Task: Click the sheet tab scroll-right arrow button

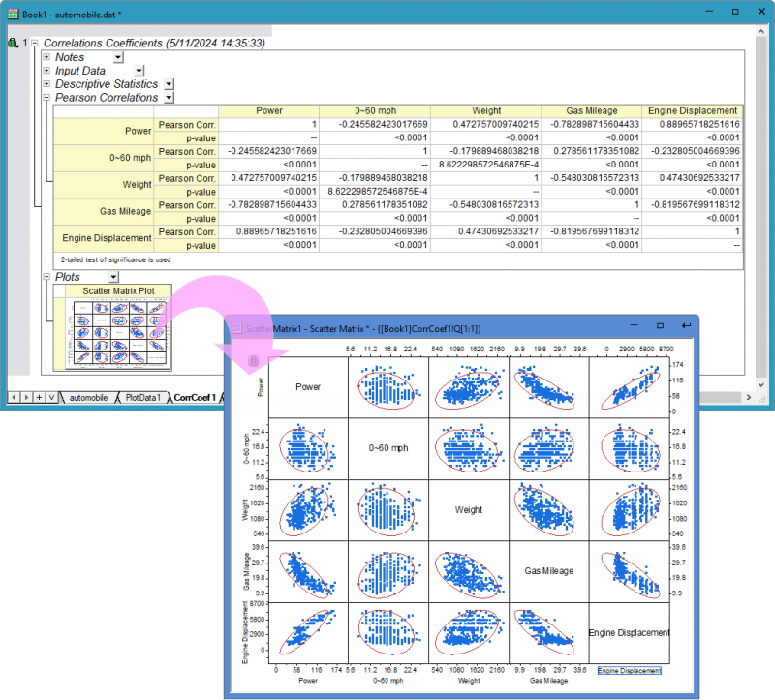Action: (26, 397)
